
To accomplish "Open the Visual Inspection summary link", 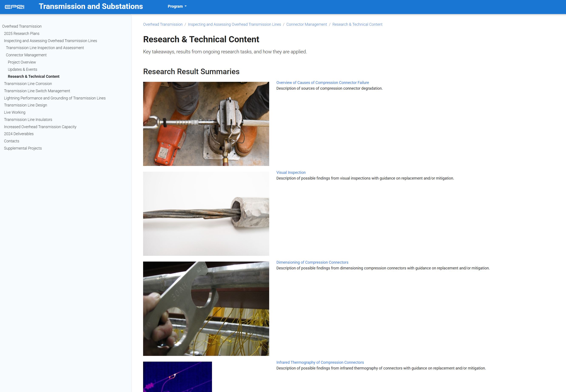I will click(291, 173).
